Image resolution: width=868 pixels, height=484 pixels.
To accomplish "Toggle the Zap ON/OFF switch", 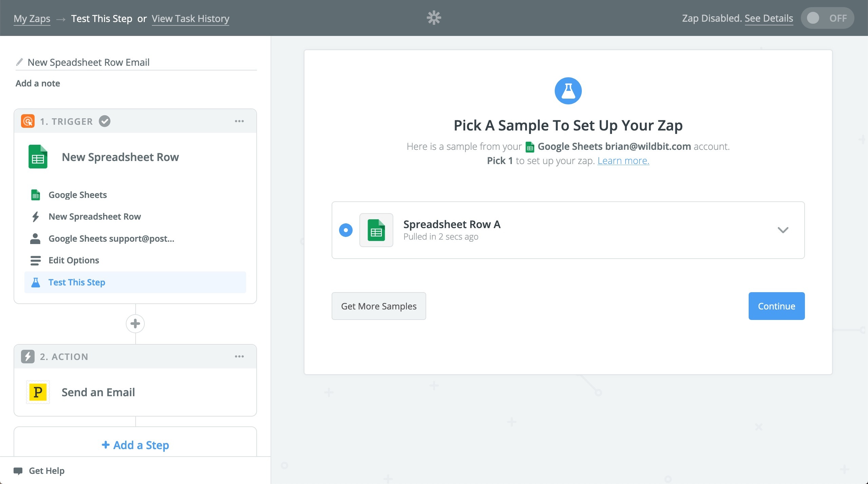I will 827,18.
